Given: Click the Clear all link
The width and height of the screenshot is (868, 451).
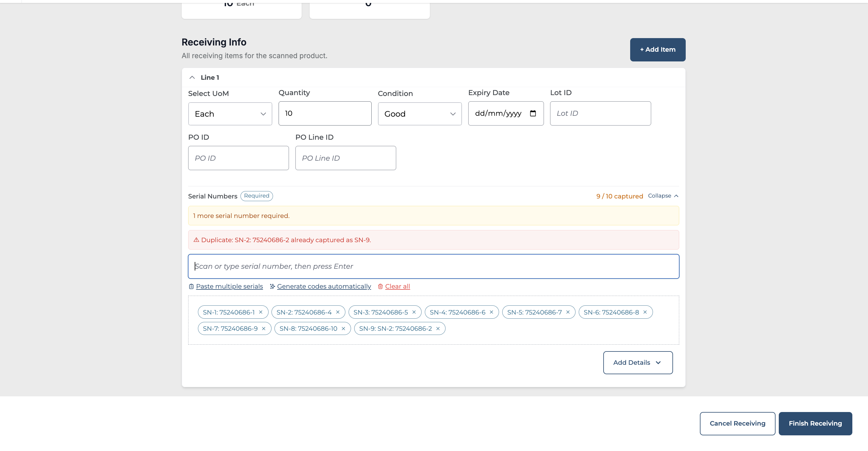Looking at the screenshot, I should pyautogui.click(x=397, y=286).
